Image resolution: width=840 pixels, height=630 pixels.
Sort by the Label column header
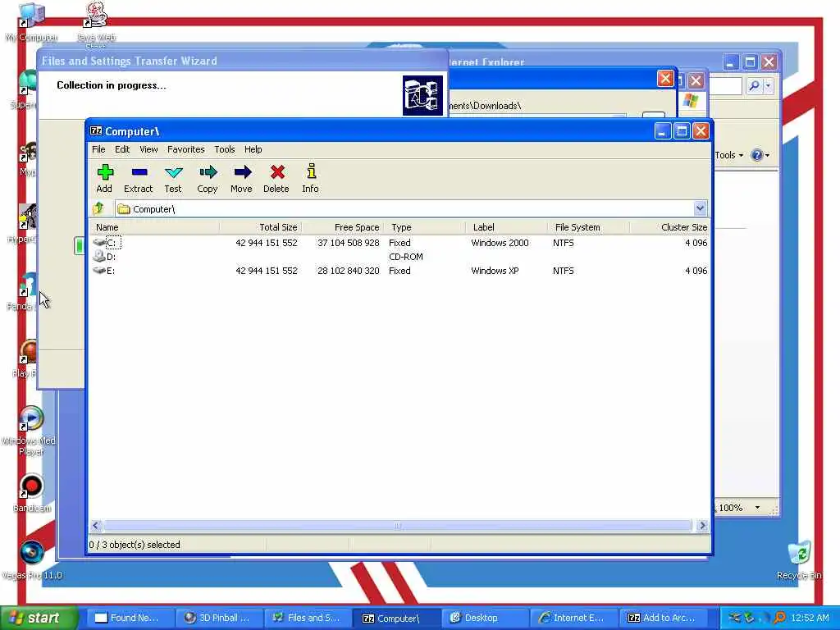pyautogui.click(x=506, y=227)
